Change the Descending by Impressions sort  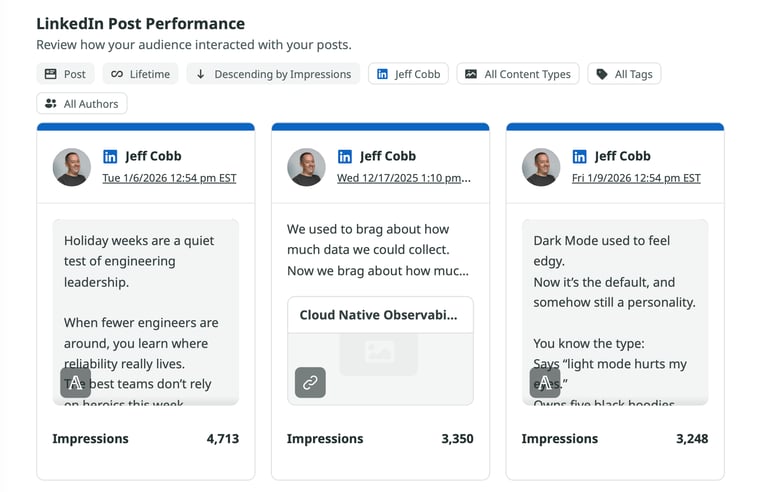pos(273,74)
